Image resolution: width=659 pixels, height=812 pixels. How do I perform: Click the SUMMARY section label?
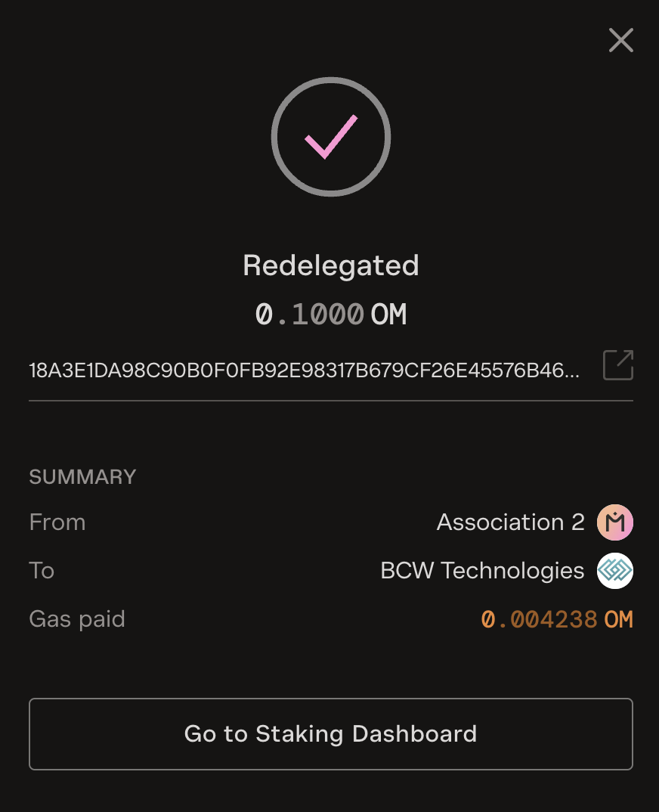(82, 477)
